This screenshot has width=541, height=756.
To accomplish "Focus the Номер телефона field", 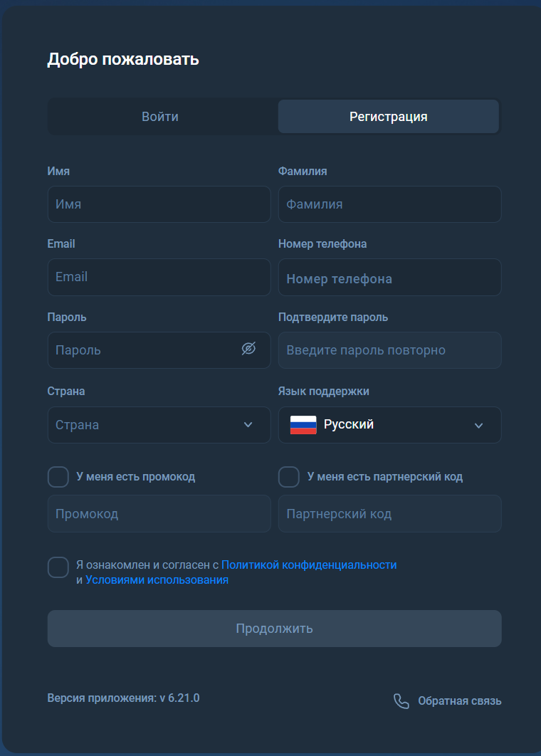I will (x=389, y=278).
